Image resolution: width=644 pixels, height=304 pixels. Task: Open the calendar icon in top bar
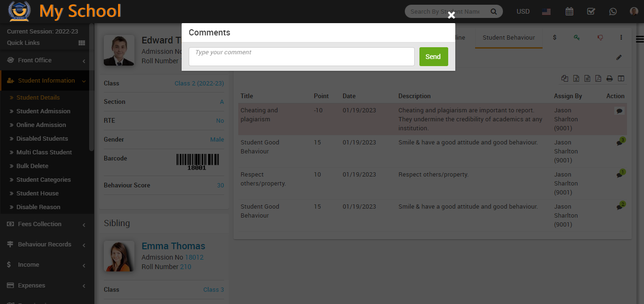click(569, 11)
